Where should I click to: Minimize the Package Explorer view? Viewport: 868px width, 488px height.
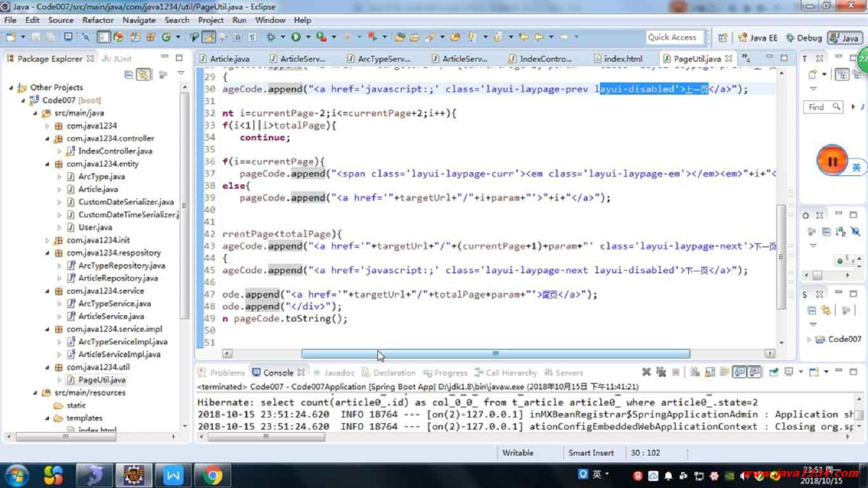pos(164,58)
